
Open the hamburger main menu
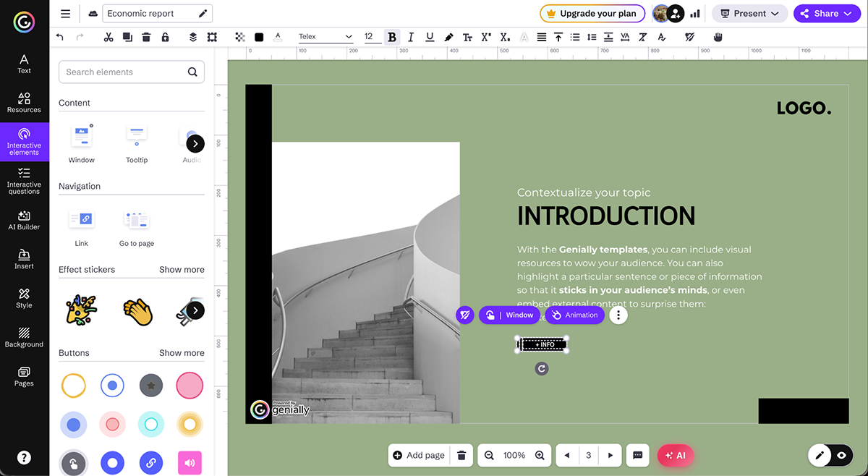(x=66, y=13)
